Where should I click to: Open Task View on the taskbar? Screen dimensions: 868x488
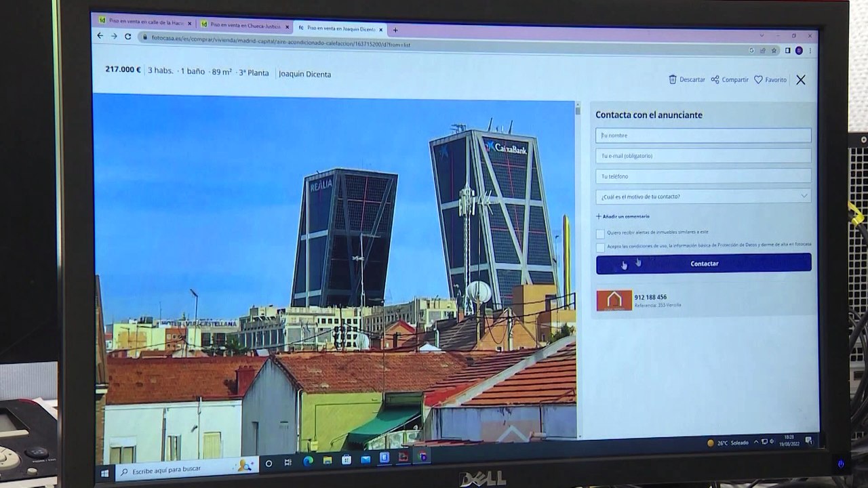[x=288, y=463]
